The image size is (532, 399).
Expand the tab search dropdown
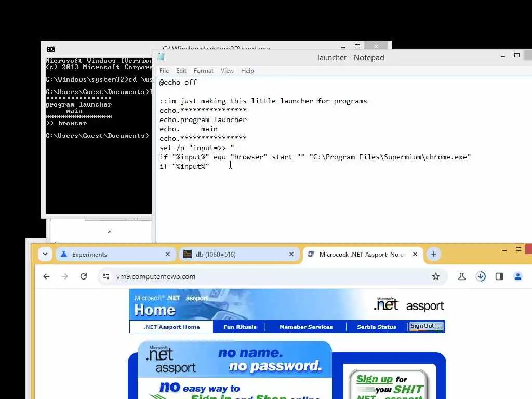pyautogui.click(x=45, y=254)
